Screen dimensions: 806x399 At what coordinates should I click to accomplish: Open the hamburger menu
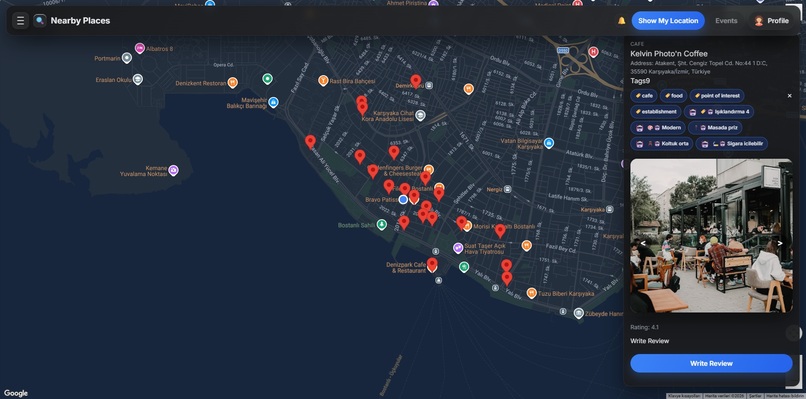click(x=21, y=21)
